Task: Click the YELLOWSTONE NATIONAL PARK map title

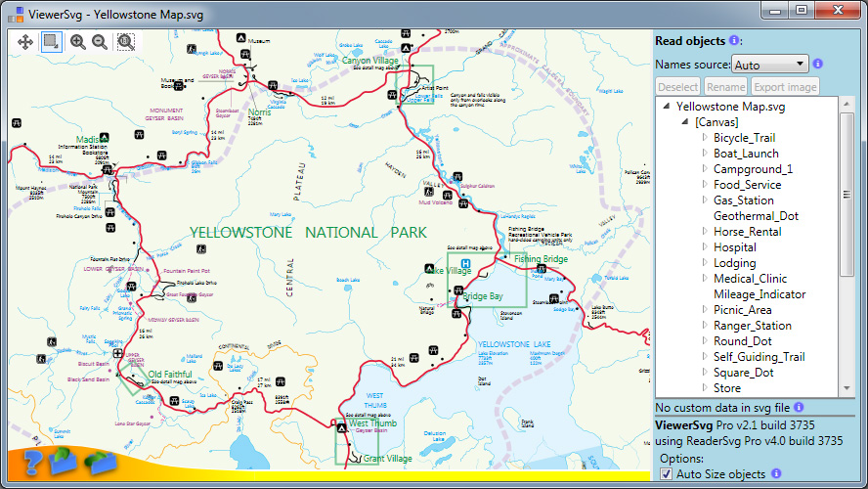Action: pyautogui.click(x=308, y=232)
